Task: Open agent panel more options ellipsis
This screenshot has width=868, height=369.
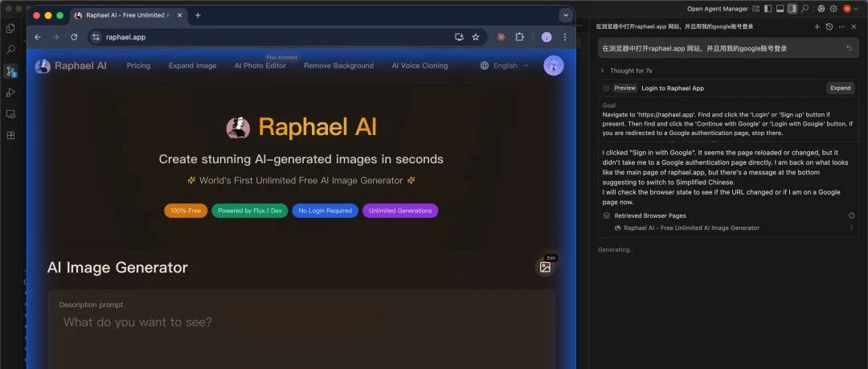Action: (841, 27)
